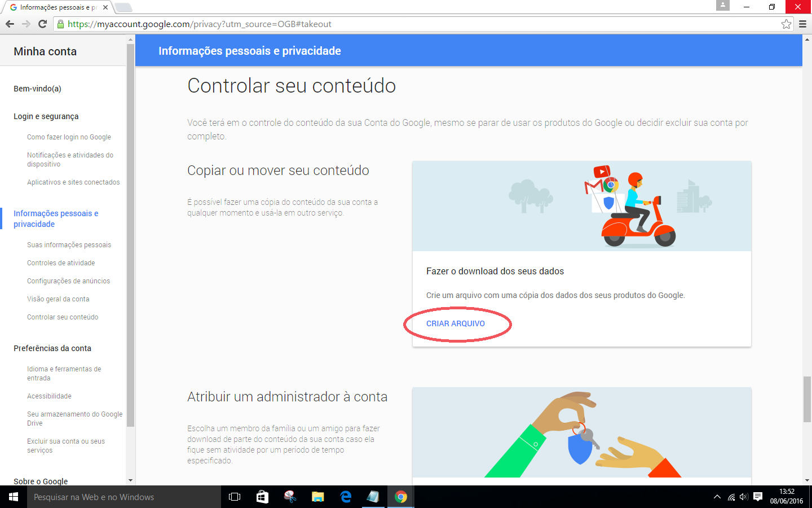Launch the Windows Store taskbar icon
Screen dimensions: 812x508
click(x=262, y=497)
